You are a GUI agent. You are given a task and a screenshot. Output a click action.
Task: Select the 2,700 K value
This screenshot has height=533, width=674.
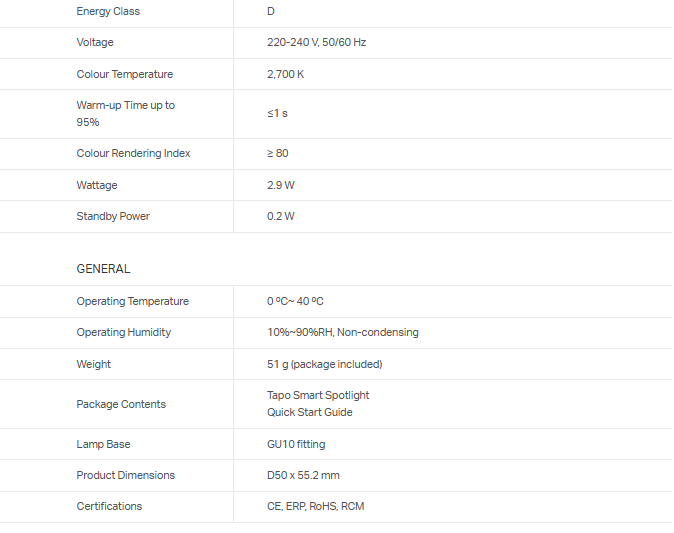coord(285,75)
